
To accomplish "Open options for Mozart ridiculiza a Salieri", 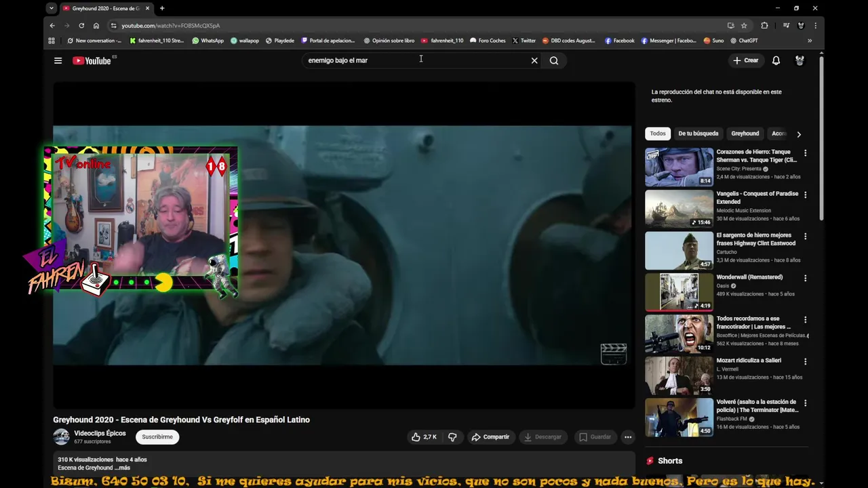I will (x=806, y=361).
